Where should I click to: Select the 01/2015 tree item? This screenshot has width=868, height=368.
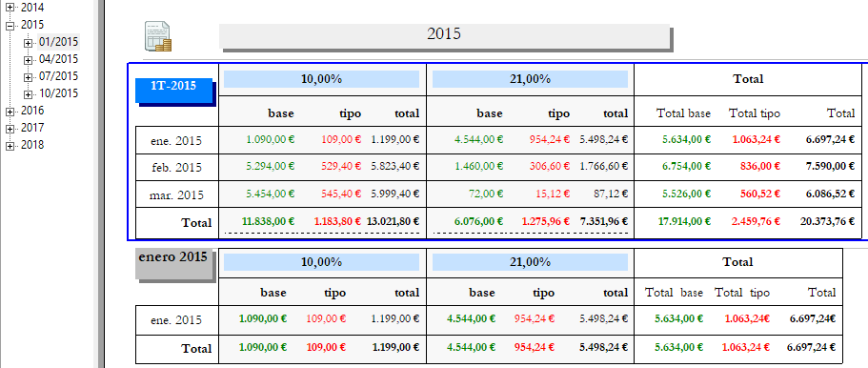pos(59,42)
